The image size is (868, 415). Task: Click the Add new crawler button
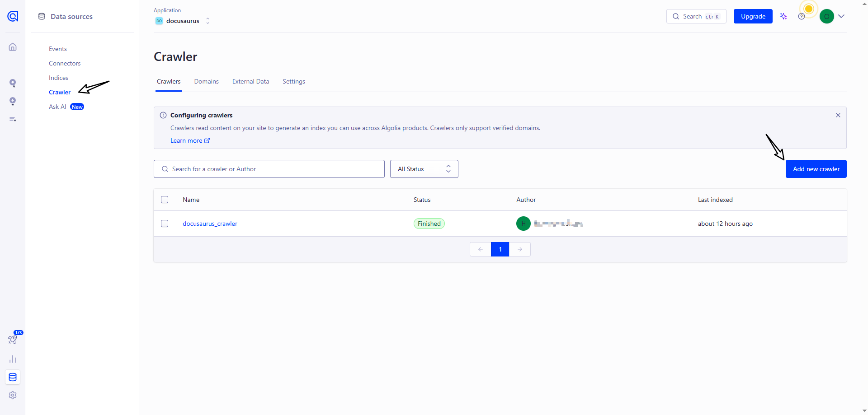point(816,169)
